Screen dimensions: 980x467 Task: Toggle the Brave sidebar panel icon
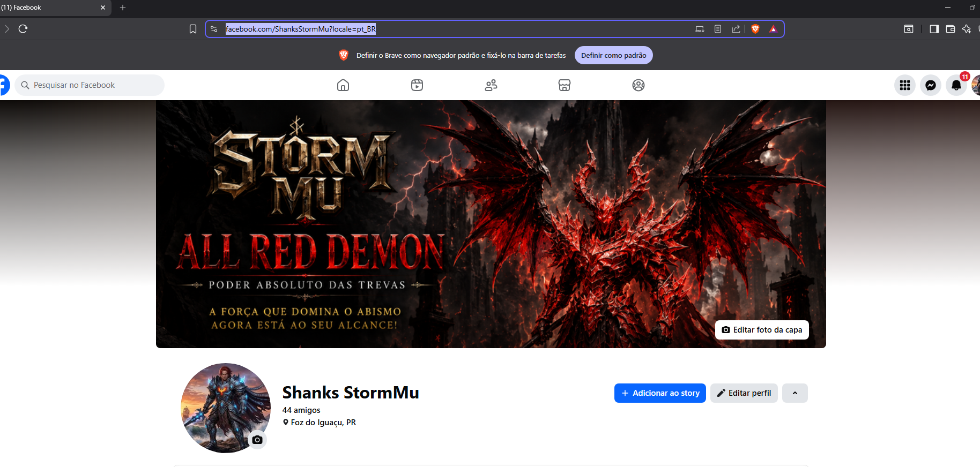[934, 29]
